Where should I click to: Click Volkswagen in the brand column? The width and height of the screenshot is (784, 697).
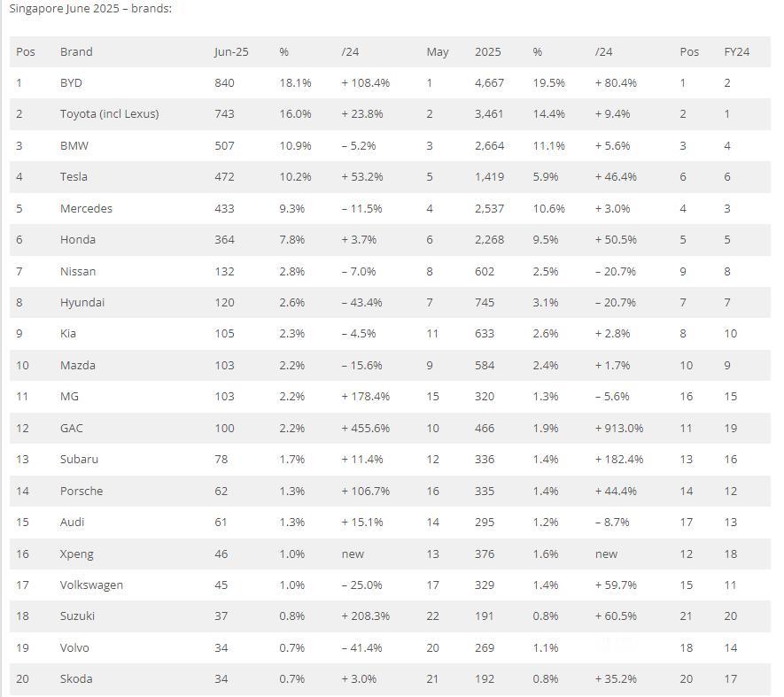point(91,585)
